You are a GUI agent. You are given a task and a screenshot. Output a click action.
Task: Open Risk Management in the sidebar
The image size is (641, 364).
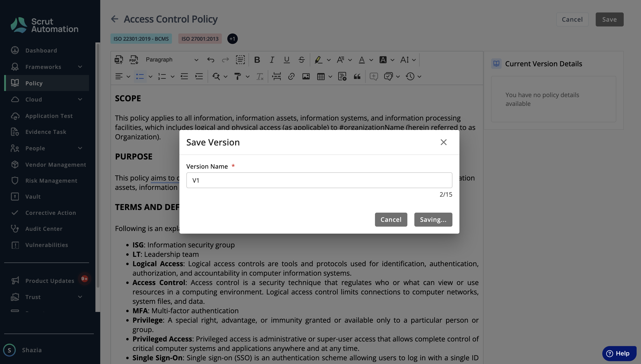(x=47, y=180)
